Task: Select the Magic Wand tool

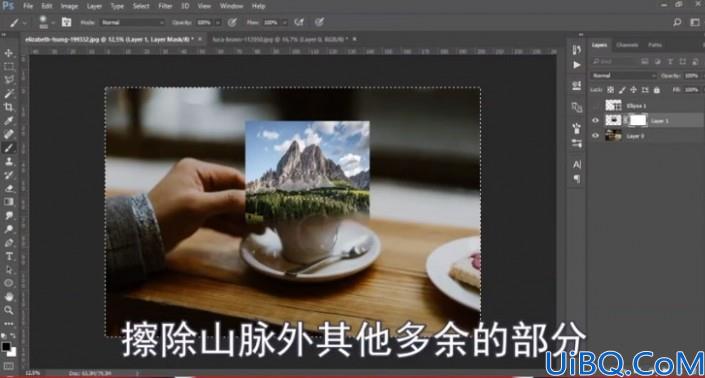Action: point(9,93)
